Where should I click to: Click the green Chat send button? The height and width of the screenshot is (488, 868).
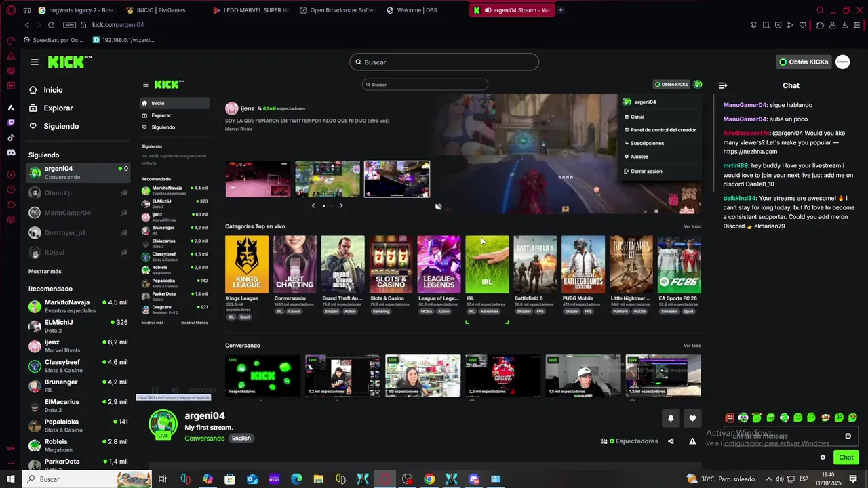tap(846, 457)
